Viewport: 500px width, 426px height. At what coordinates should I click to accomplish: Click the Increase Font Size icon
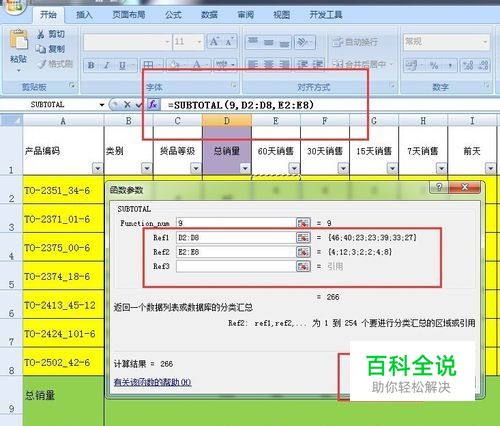coord(213,42)
